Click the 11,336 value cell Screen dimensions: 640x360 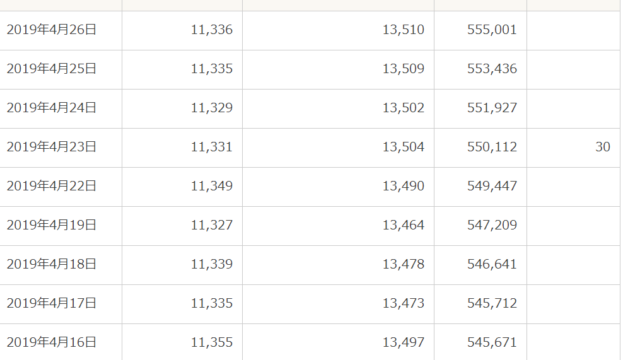pos(182,30)
